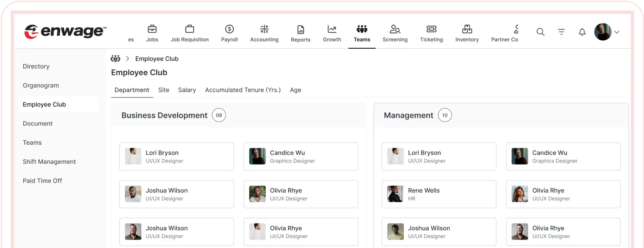644x248 pixels.
Task: Expand the profile menu chevron
Action: click(617, 32)
